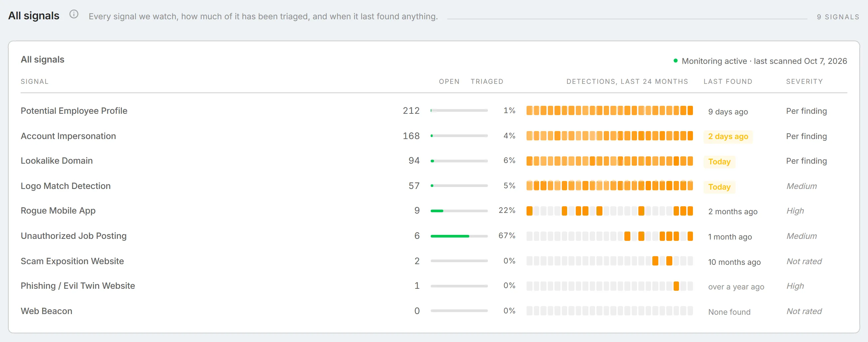Click Medium severity on Logo Match Detection row
This screenshot has width=868, height=342.
pos(802,186)
